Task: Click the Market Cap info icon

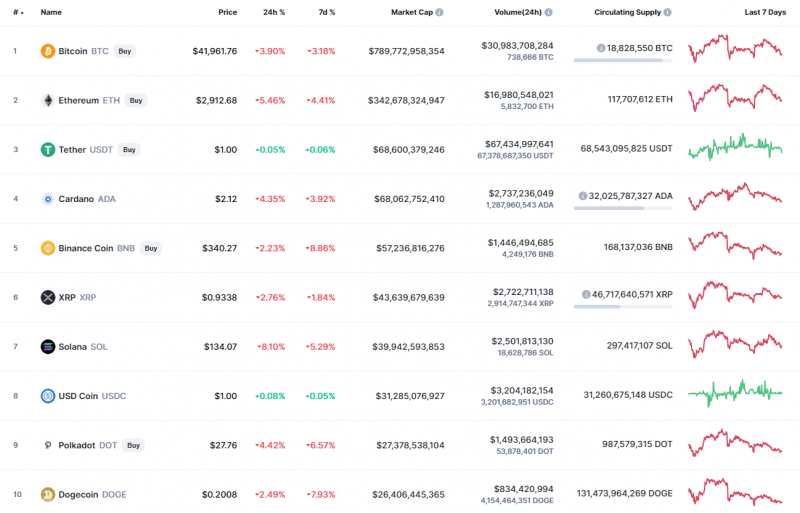Action: (x=439, y=12)
